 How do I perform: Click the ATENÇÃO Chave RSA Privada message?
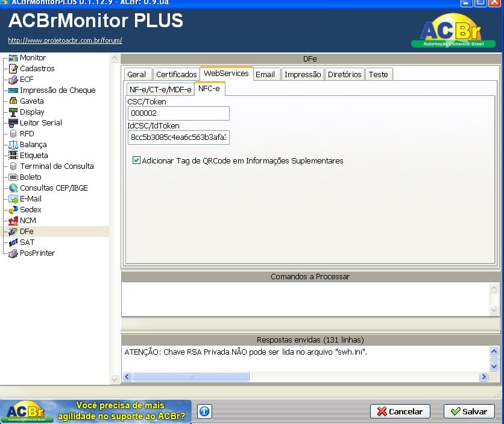[245, 352]
